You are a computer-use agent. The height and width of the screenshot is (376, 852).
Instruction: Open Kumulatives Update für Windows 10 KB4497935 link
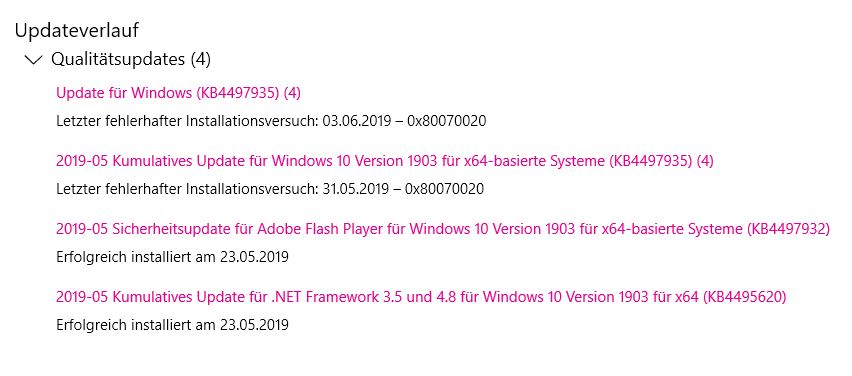tap(385, 161)
